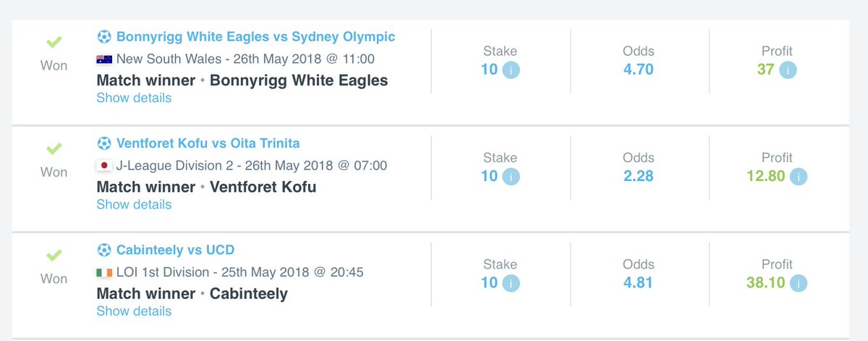Screen dimensions: 868x341
Task: Click the soccer ball icon next to Bonnyrigg match
Action: pos(104,36)
